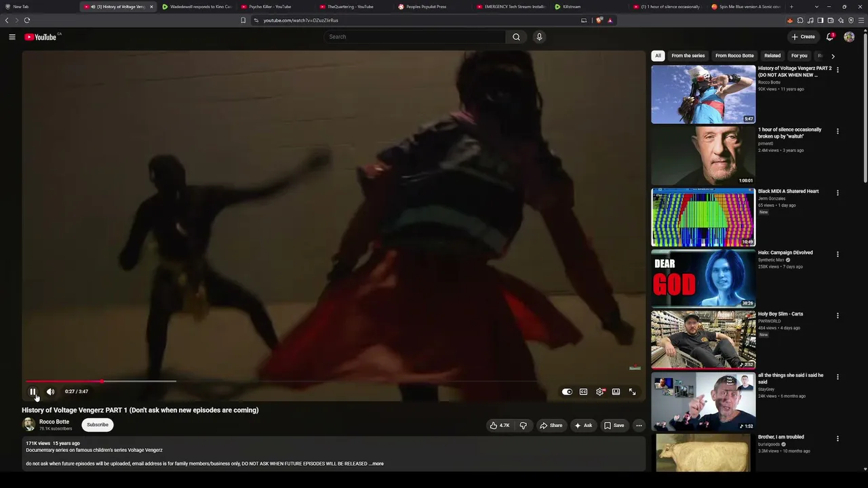The width and height of the screenshot is (868, 488).
Task: Select the From Rocco Botte chip
Action: click(x=734, y=56)
